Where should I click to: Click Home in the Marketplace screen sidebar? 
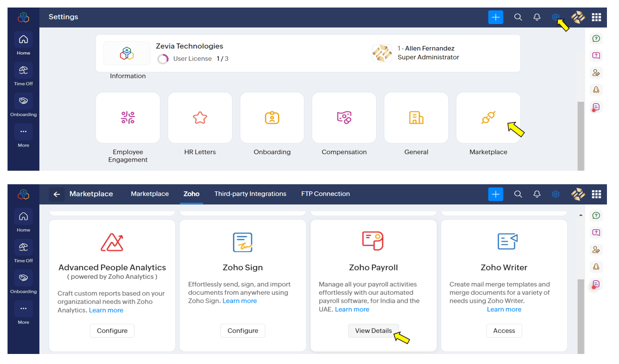[x=24, y=221]
